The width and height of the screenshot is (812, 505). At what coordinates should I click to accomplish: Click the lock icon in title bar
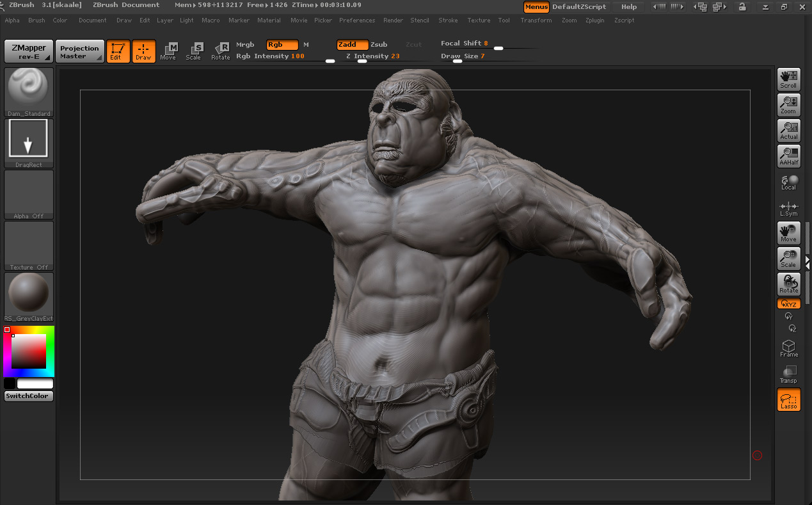[742, 6]
